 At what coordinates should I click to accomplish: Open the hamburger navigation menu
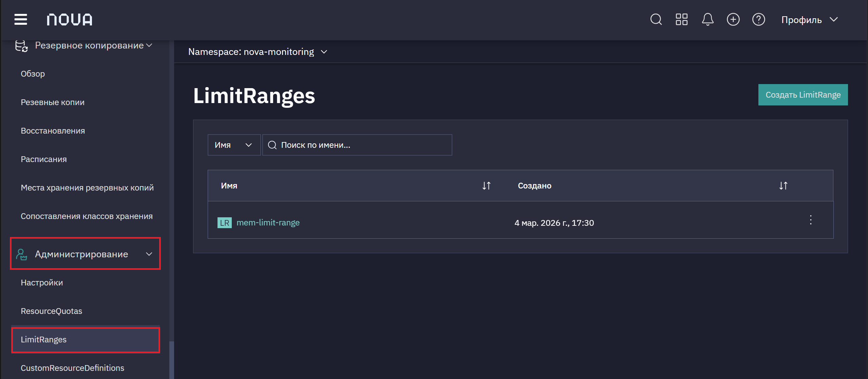(x=21, y=19)
